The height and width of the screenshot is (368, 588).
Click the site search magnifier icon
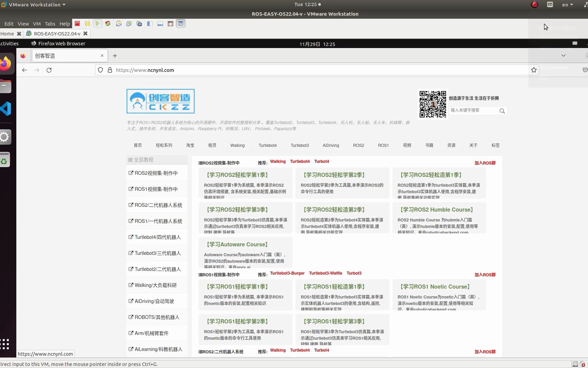coord(502,111)
